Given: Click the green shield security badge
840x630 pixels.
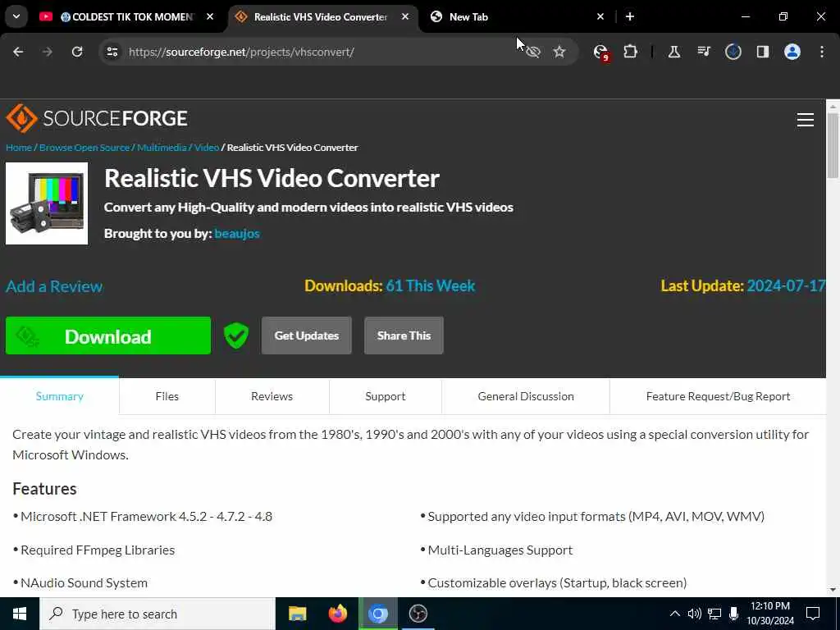Looking at the screenshot, I should tap(236, 336).
